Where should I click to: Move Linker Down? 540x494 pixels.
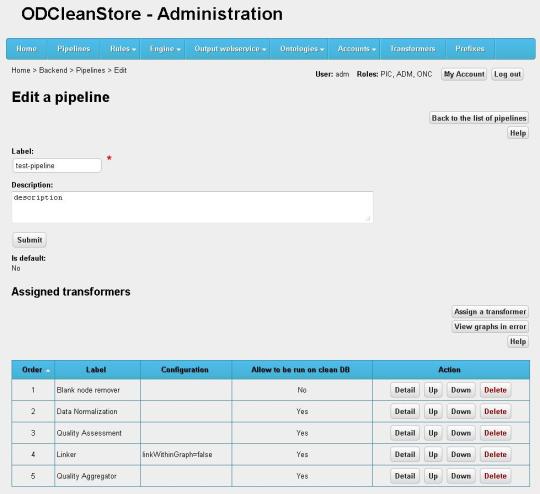click(461, 455)
